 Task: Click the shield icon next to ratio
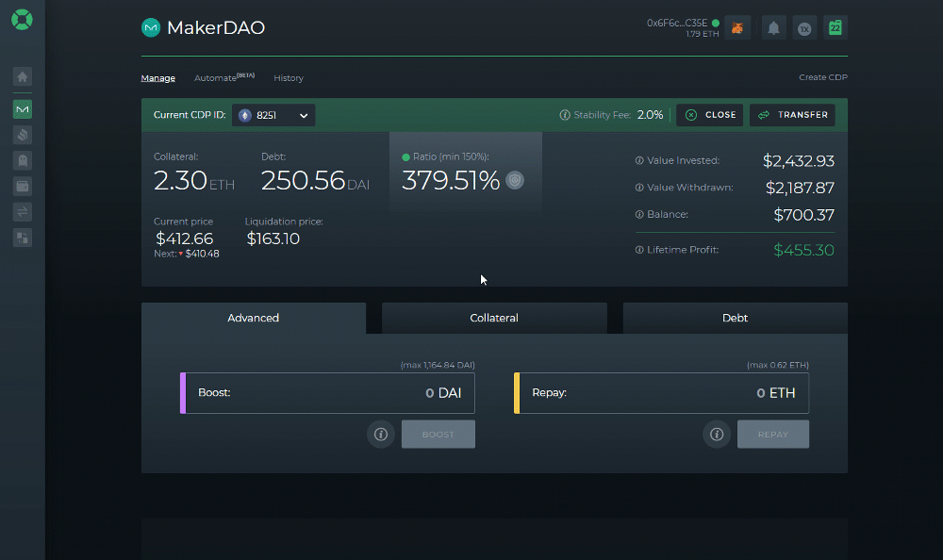click(x=515, y=180)
